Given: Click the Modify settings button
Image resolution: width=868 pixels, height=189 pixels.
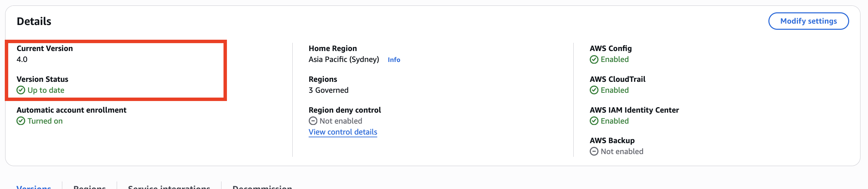Looking at the screenshot, I should tap(808, 21).
